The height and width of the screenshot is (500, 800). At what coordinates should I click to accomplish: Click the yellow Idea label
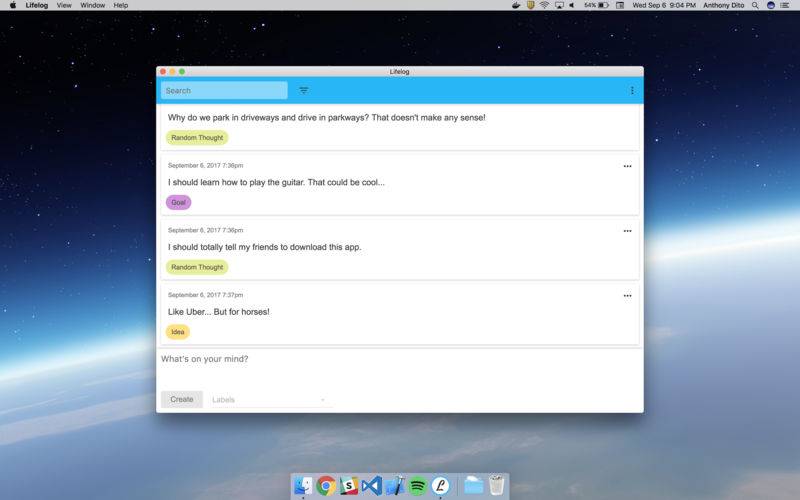pyautogui.click(x=178, y=332)
